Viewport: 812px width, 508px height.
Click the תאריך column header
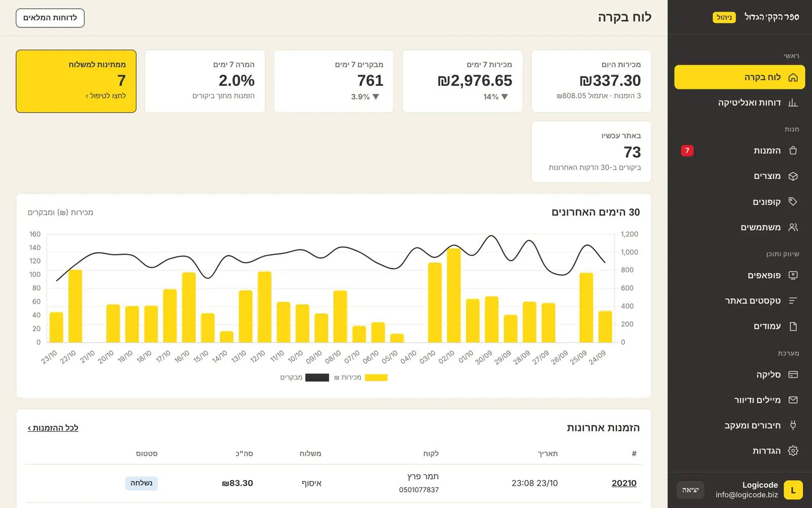[x=548, y=454]
